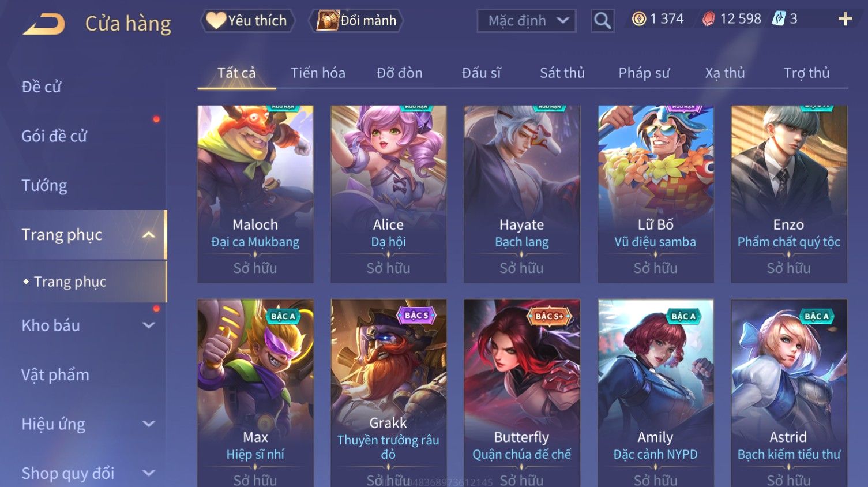Image resolution: width=868 pixels, height=487 pixels.
Task: Open Đổi mảnh fragment exchange chest
Action: pyautogui.click(x=358, y=21)
